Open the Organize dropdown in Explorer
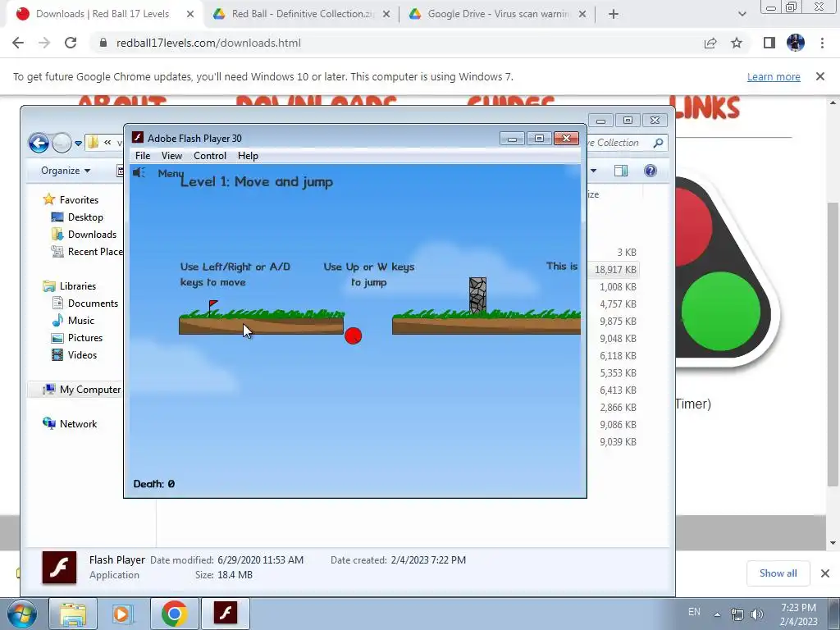This screenshot has height=630, width=840. click(66, 171)
